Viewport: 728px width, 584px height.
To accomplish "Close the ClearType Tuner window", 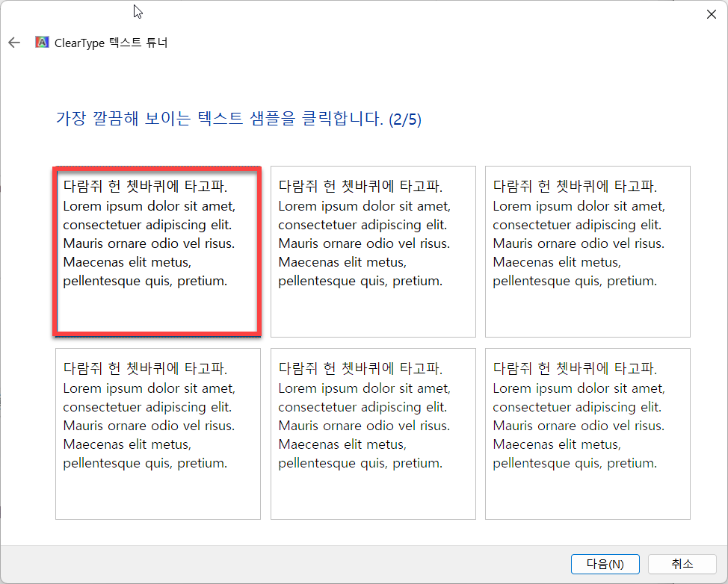I will pos(711,13).
